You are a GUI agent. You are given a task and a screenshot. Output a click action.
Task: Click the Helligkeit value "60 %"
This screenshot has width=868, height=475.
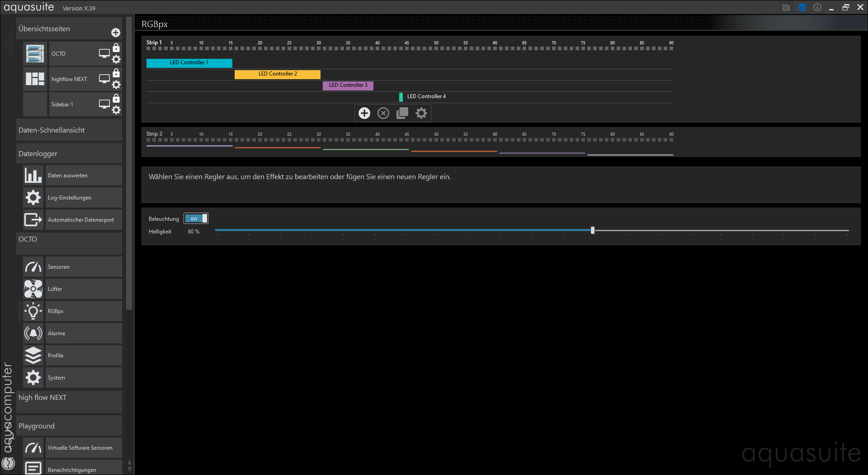click(193, 232)
